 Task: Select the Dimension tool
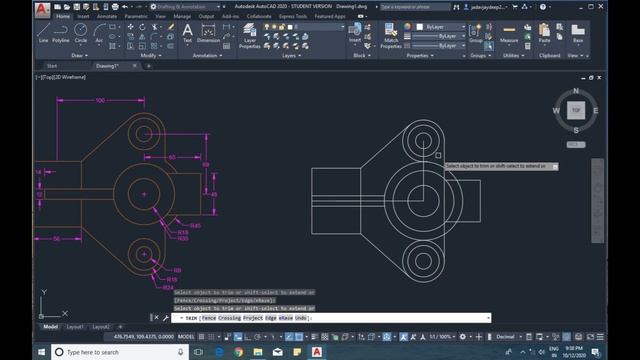(x=208, y=33)
